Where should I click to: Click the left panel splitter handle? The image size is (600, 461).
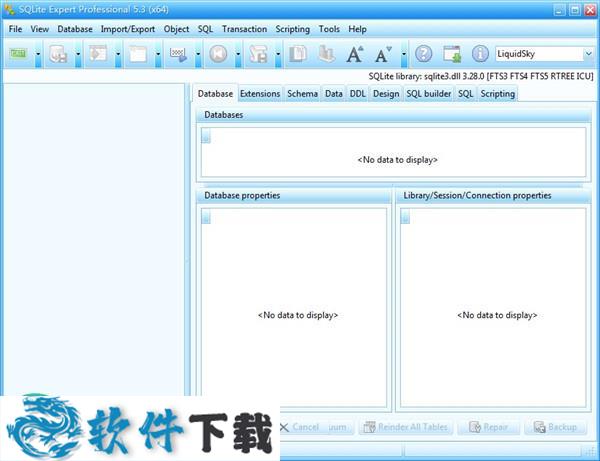click(188, 260)
